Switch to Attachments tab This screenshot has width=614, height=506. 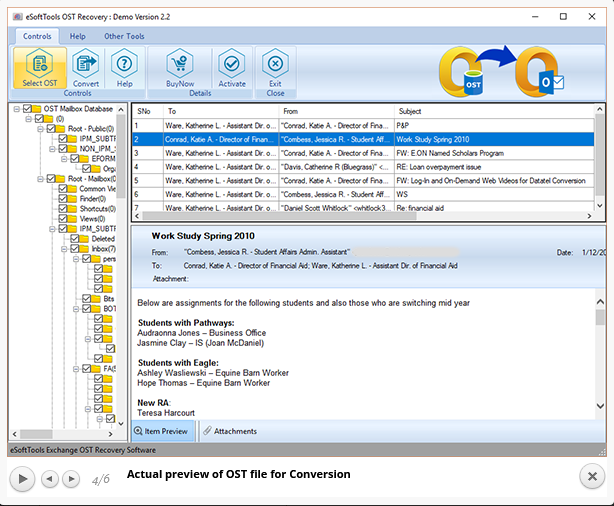coord(230,431)
